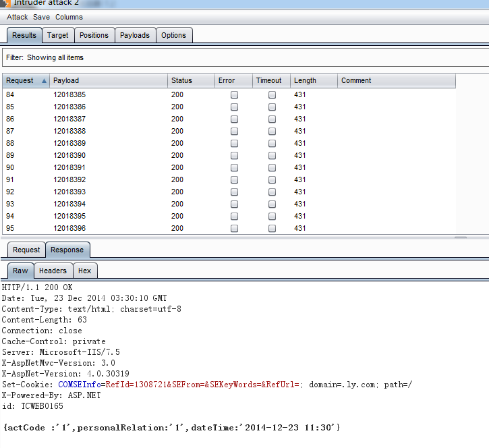
Task: Toggle the Error checkbox in the request 95 row
Action: 234,229
